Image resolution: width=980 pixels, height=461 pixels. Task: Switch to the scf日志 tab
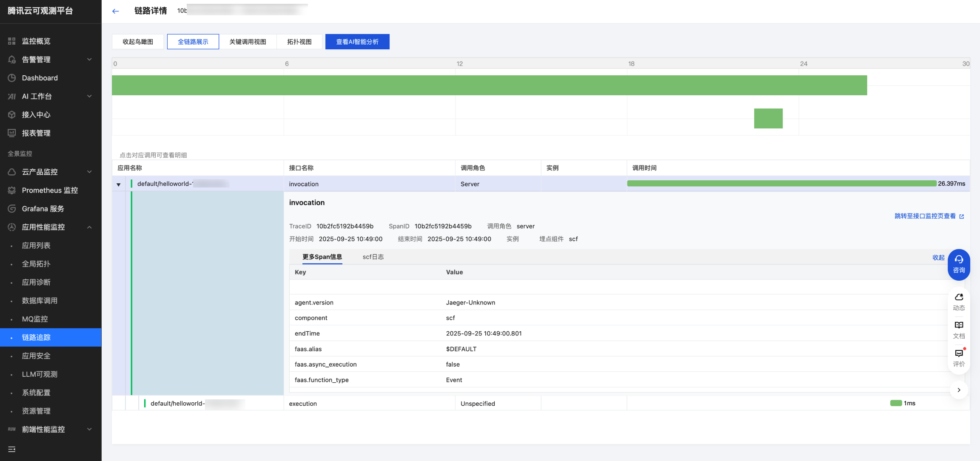pyautogui.click(x=373, y=257)
